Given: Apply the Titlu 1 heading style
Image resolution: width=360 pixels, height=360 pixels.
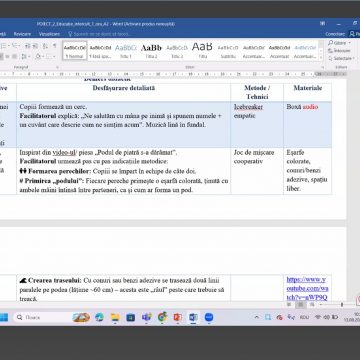Looking at the screenshot, I should 126,51.
